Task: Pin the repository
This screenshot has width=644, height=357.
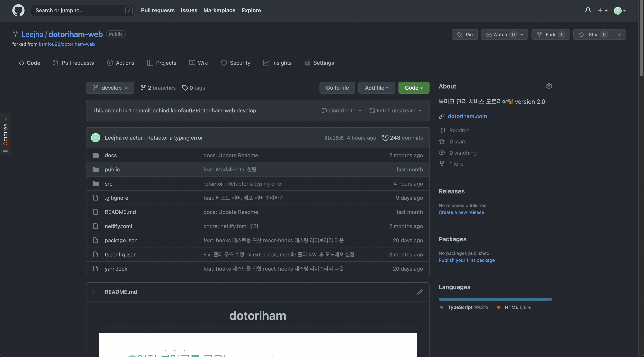Action: (464, 34)
